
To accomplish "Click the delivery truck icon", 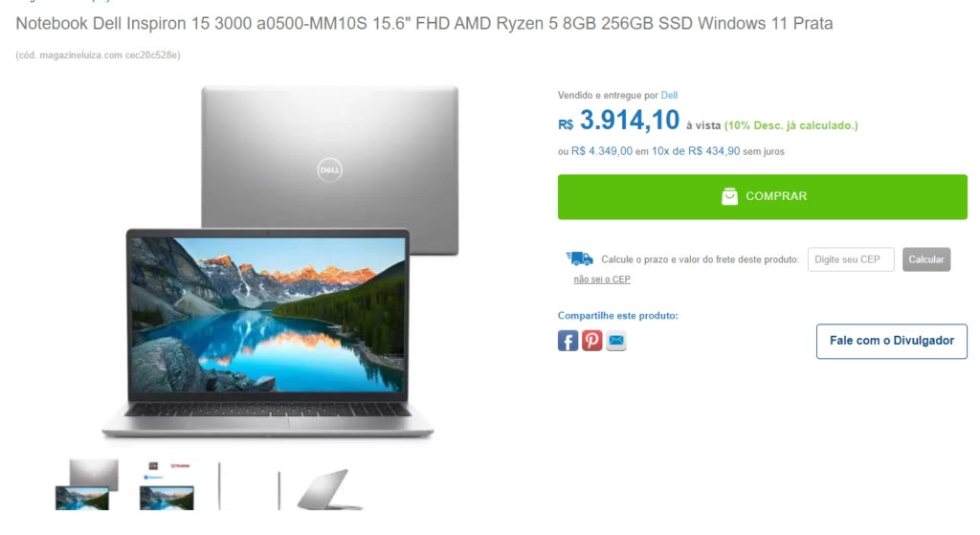I will (x=579, y=258).
